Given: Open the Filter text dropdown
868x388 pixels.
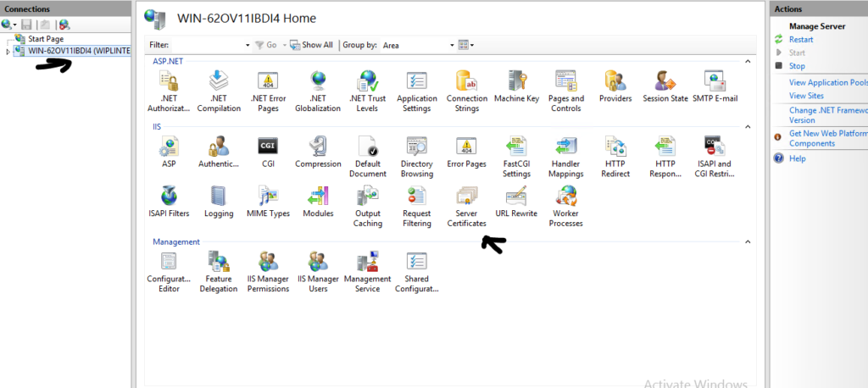Looking at the screenshot, I should coord(248,45).
